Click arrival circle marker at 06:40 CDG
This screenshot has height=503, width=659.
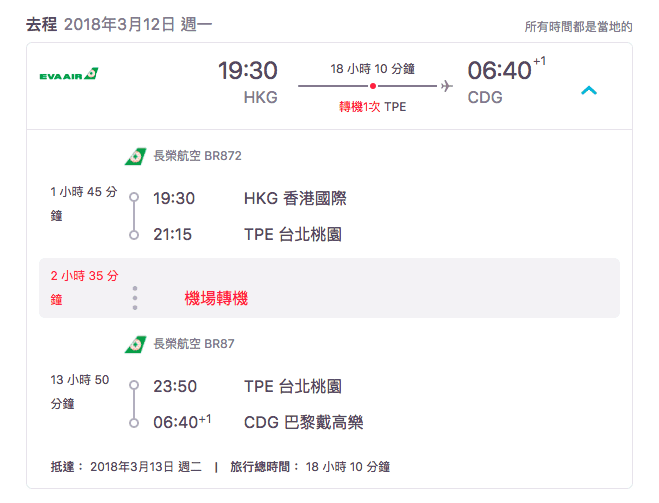click(x=134, y=423)
